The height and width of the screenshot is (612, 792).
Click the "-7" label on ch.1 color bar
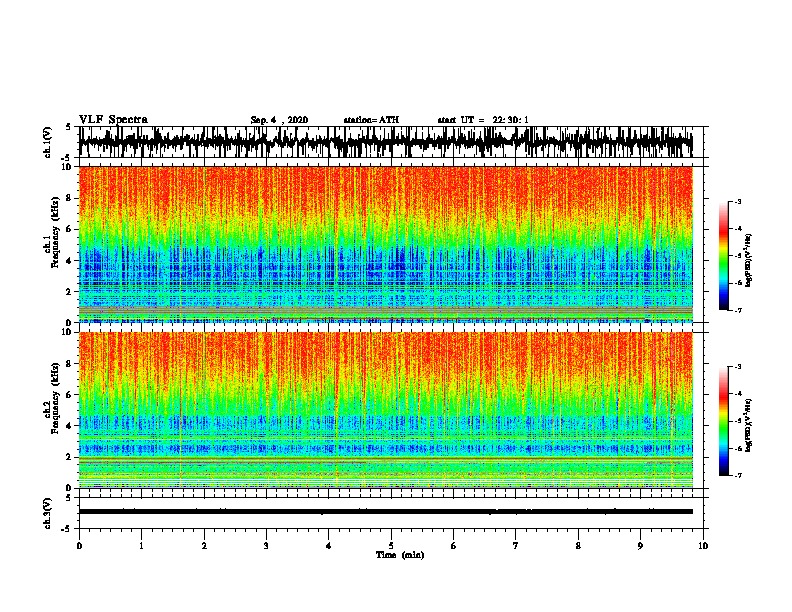pyautogui.click(x=738, y=310)
